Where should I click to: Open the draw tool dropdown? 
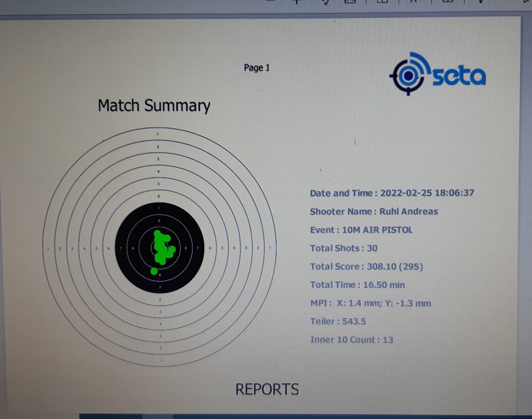click(481, 1)
